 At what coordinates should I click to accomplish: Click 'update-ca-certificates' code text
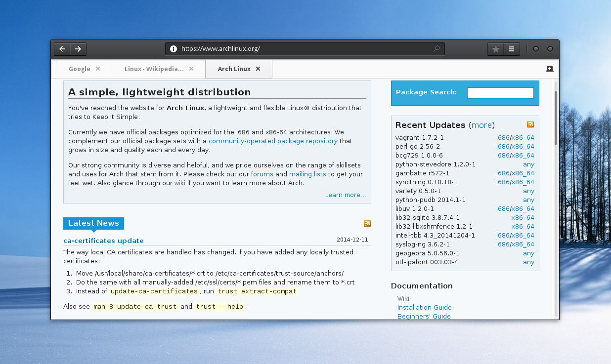tap(154, 291)
